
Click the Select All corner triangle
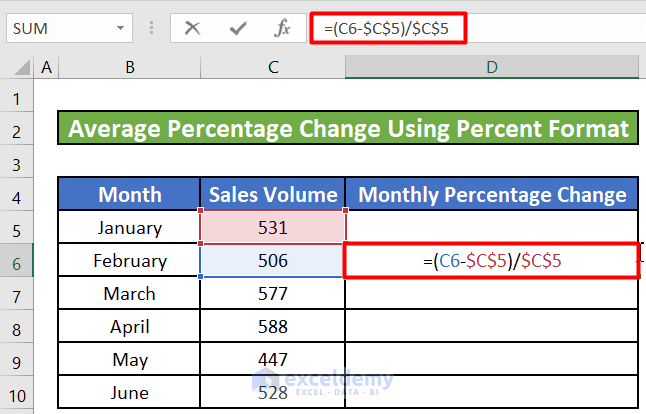[x=18, y=67]
